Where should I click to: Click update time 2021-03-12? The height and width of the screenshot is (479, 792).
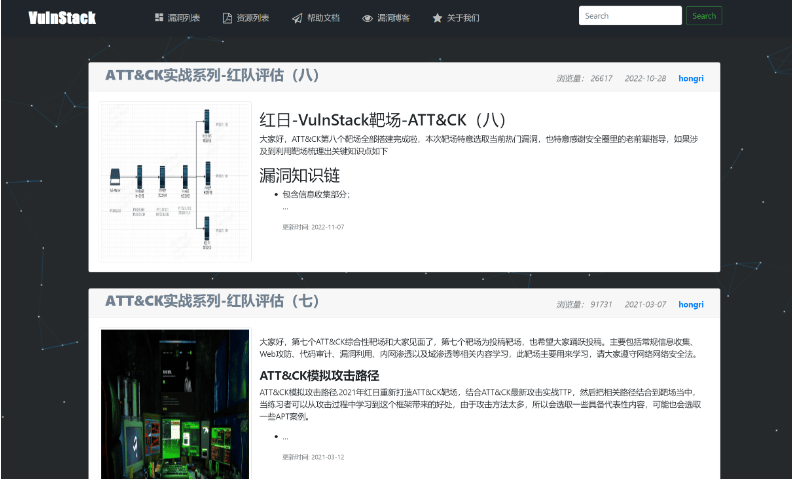coord(313,457)
